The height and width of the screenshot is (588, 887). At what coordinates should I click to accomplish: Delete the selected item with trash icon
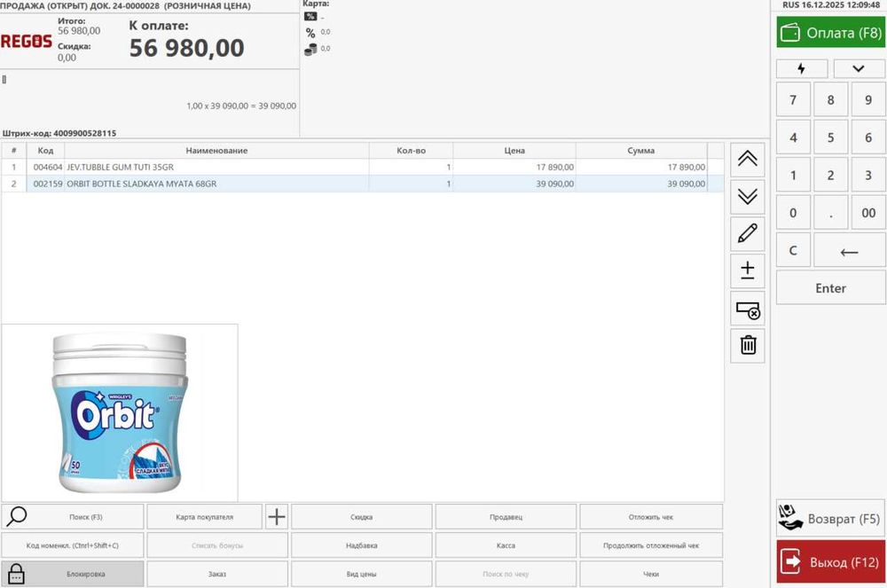click(747, 346)
